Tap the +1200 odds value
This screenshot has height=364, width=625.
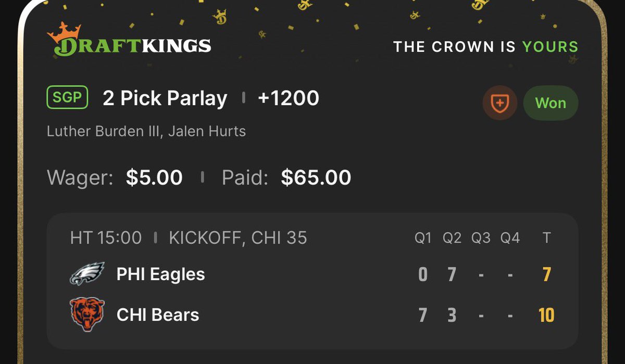click(x=289, y=98)
